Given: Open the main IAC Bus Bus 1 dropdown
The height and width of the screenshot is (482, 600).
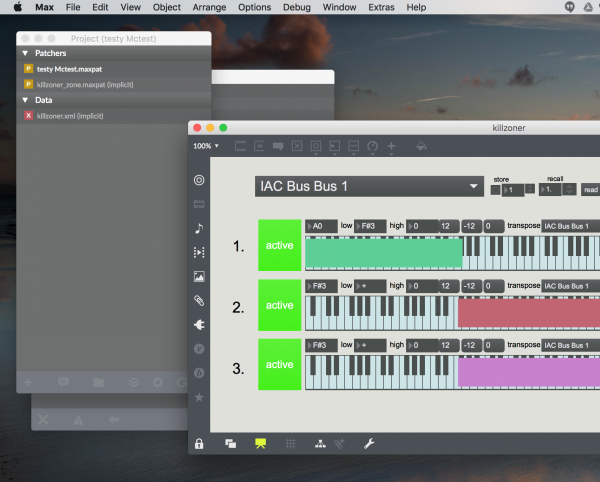Looking at the screenshot, I should (369, 186).
